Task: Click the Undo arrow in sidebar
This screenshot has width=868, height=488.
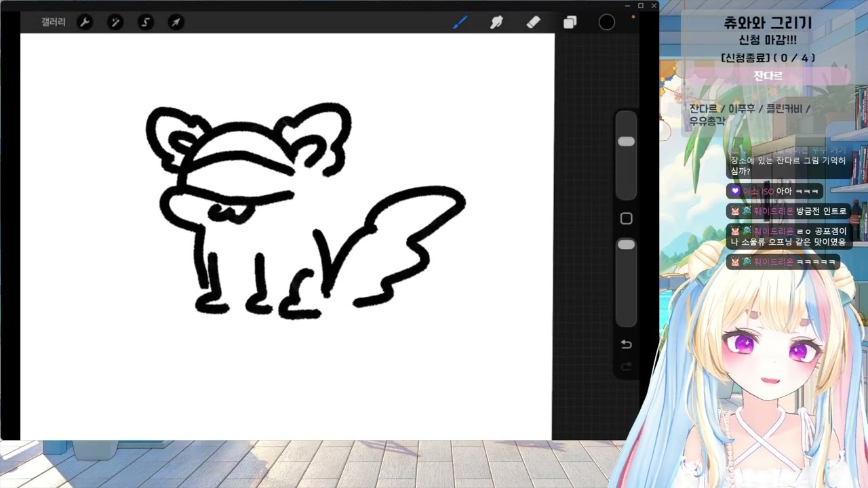Action: [x=626, y=344]
